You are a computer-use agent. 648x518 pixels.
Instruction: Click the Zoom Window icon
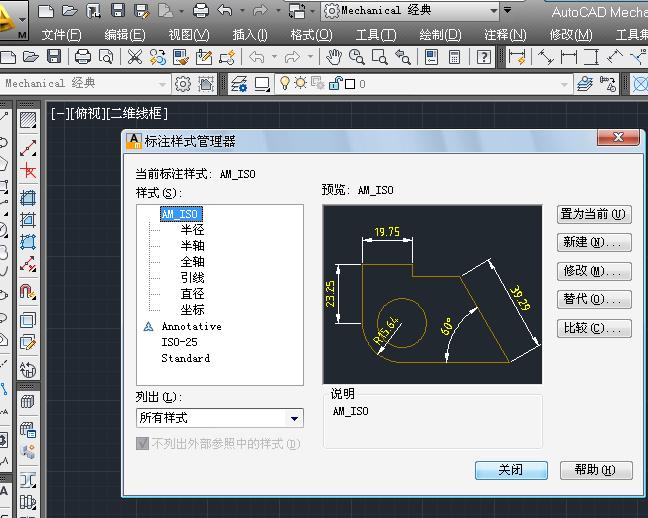coord(379,57)
